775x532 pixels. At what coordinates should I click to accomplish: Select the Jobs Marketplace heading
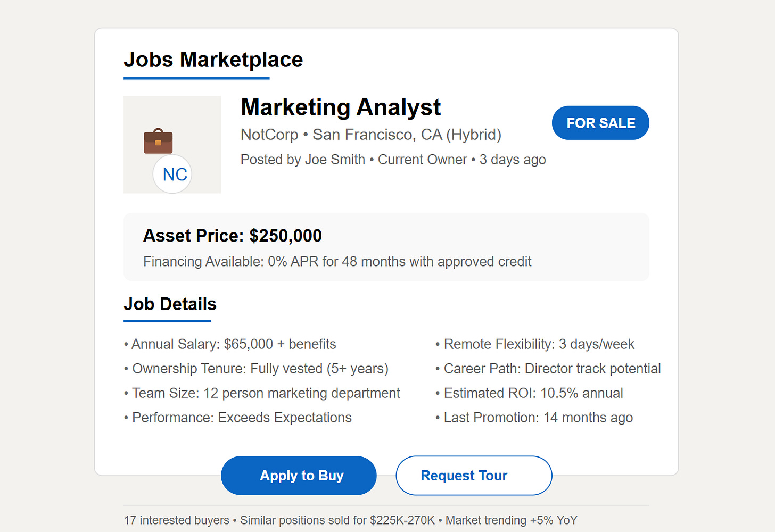pyautogui.click(x=213, y=60)
